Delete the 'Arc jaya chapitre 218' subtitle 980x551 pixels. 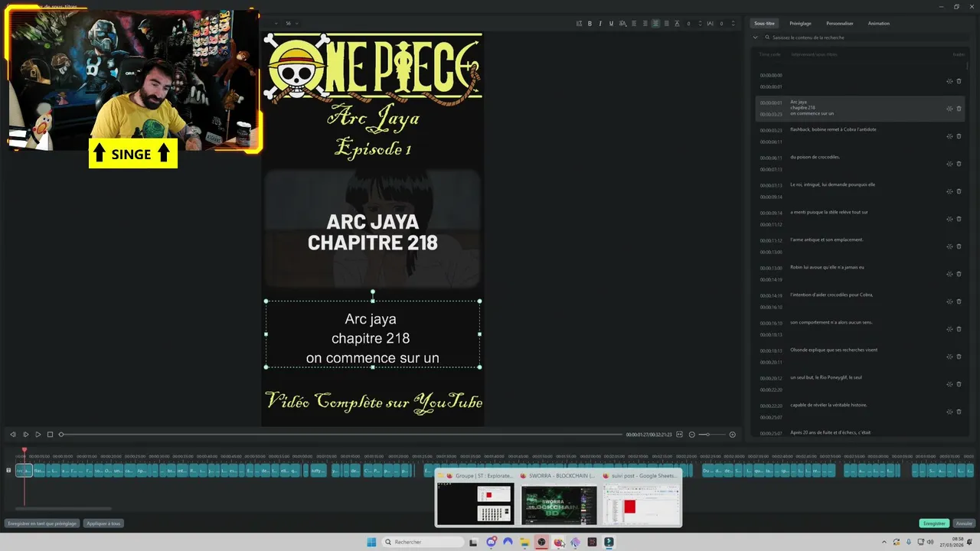pos(959,109)
